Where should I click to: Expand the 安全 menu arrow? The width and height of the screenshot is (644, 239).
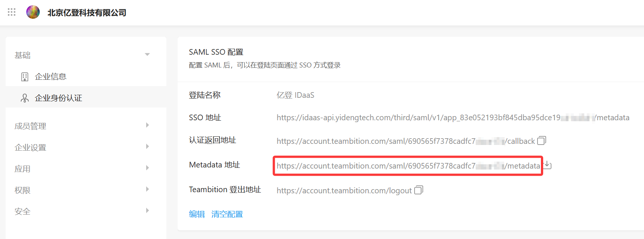147,211
